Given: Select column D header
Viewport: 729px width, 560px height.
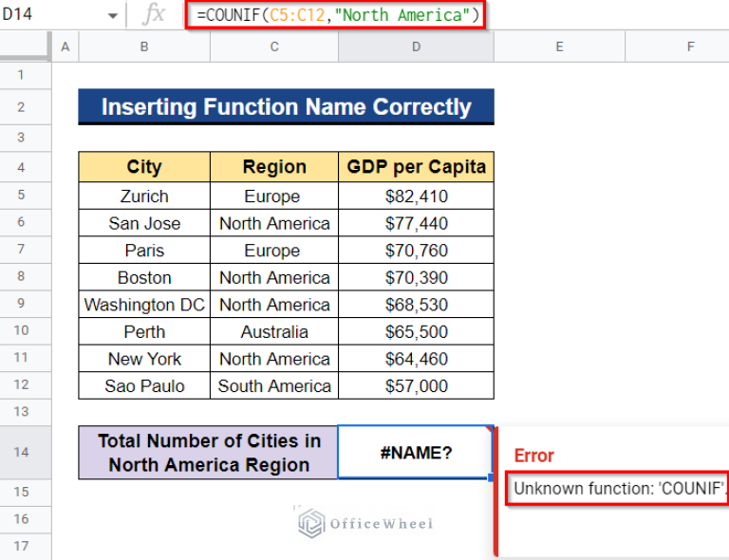Looking at the screenshot, I should tap(416, 47).
